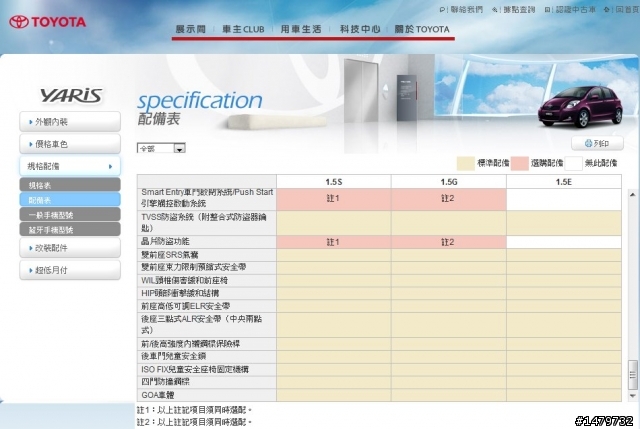Go to 回首頁 home link
640x429 pixels.
pos(622,9)
